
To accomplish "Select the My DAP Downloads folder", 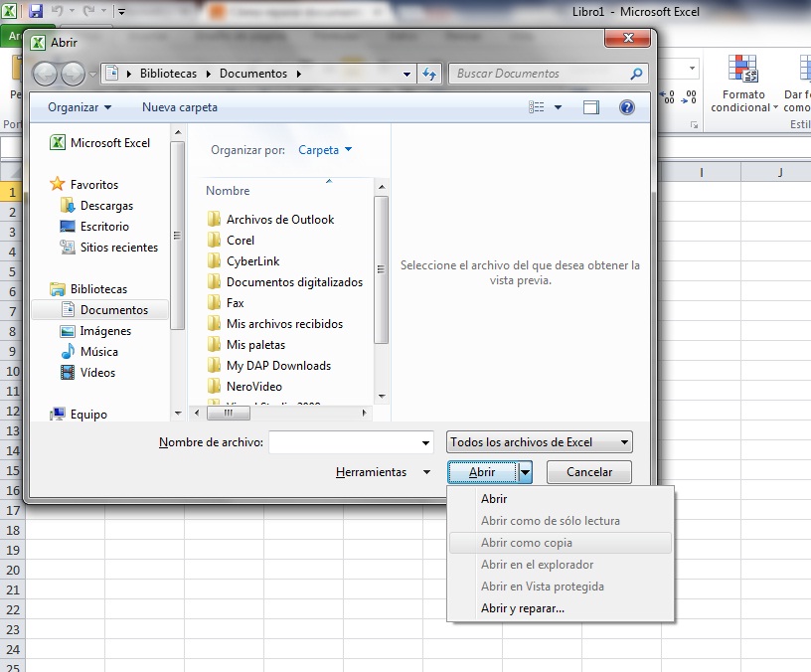I will point(269,365).
